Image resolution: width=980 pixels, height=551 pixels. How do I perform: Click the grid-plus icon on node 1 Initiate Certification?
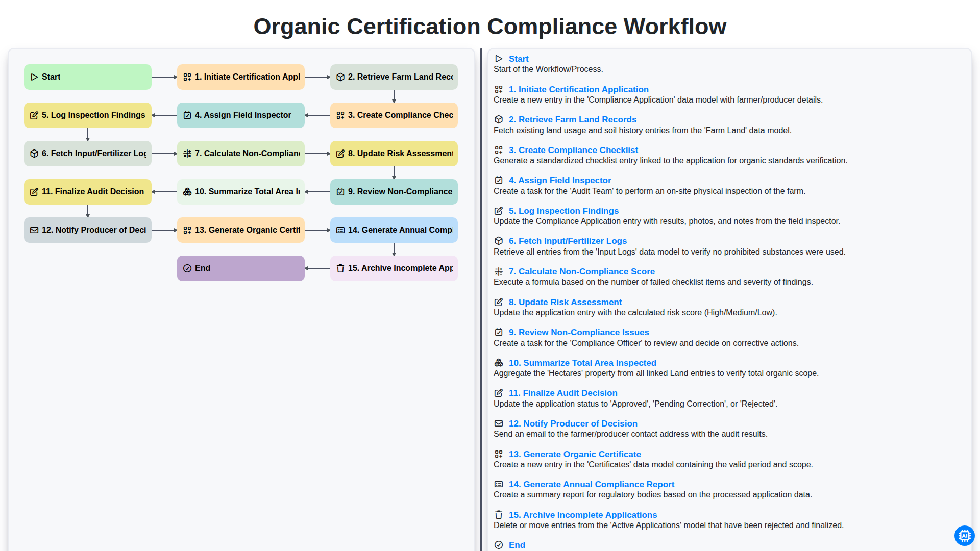tap(187, 77)
